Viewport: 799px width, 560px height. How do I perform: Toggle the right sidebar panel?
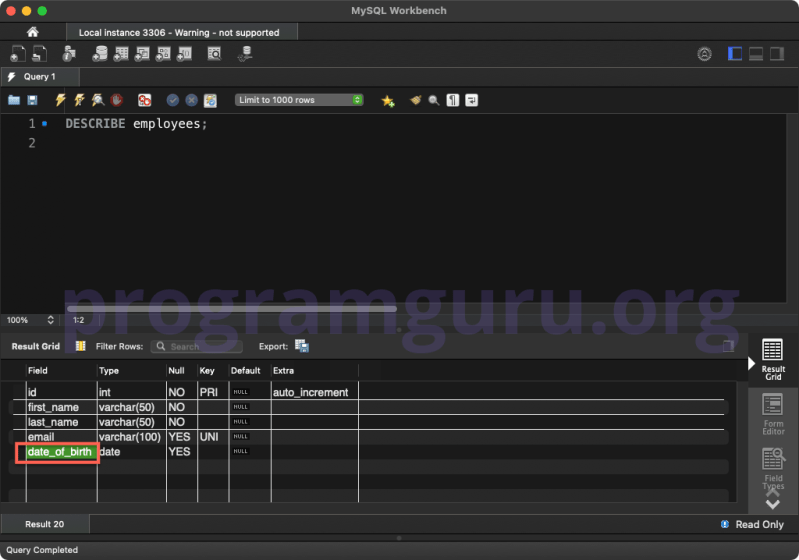[777, 54]
